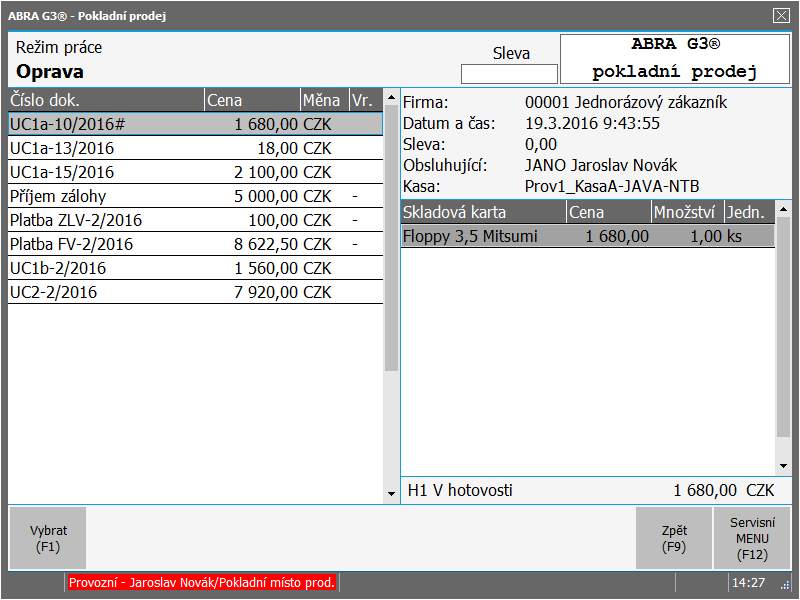Close the Pokladní prodej window
This screenshot has height=600, width=800.
pos(781,15)
